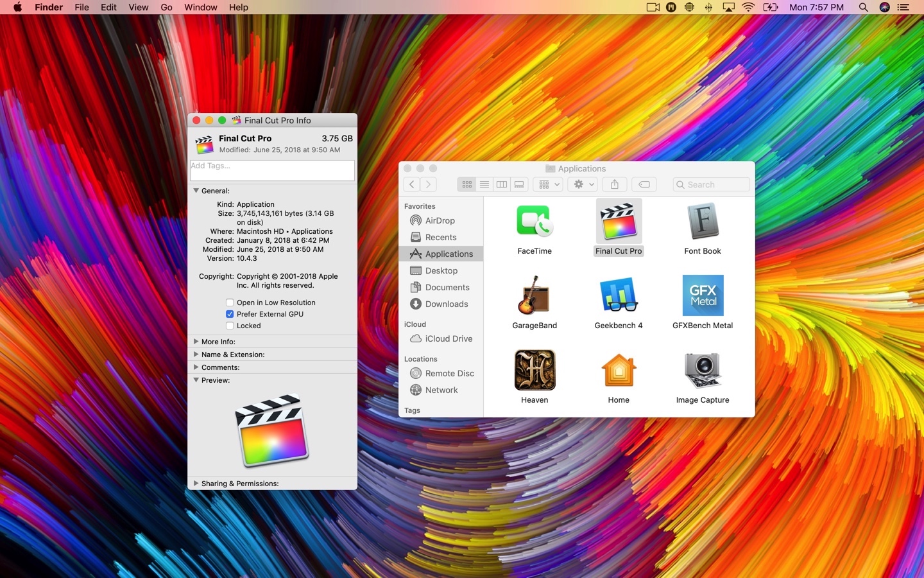Expand the Name & Extension section
The image size is (924, 578).
click(196, 355)
